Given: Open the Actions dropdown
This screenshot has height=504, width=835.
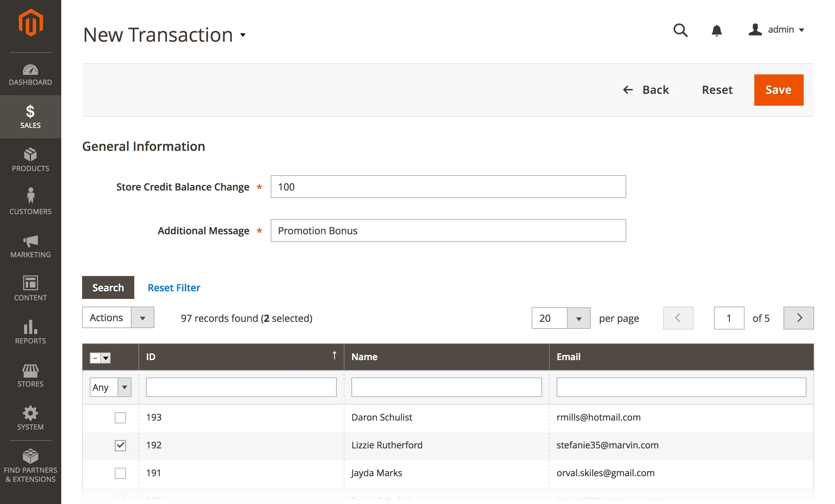Looking at the screenshot, I should [x=118, y=318].
